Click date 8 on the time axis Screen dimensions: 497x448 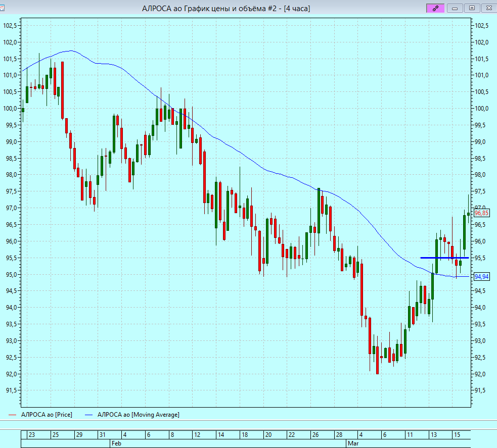coord(172,435)
